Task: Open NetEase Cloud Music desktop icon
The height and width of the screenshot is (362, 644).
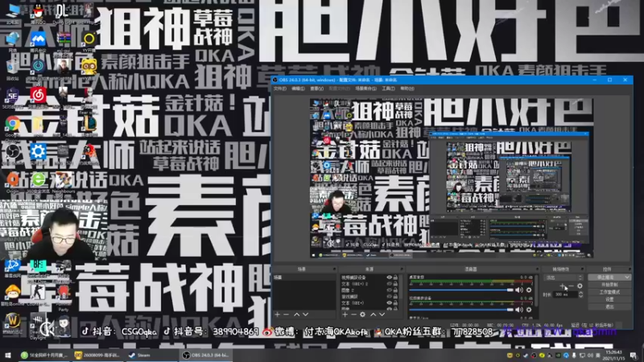Action: click(x=38, y=97)
